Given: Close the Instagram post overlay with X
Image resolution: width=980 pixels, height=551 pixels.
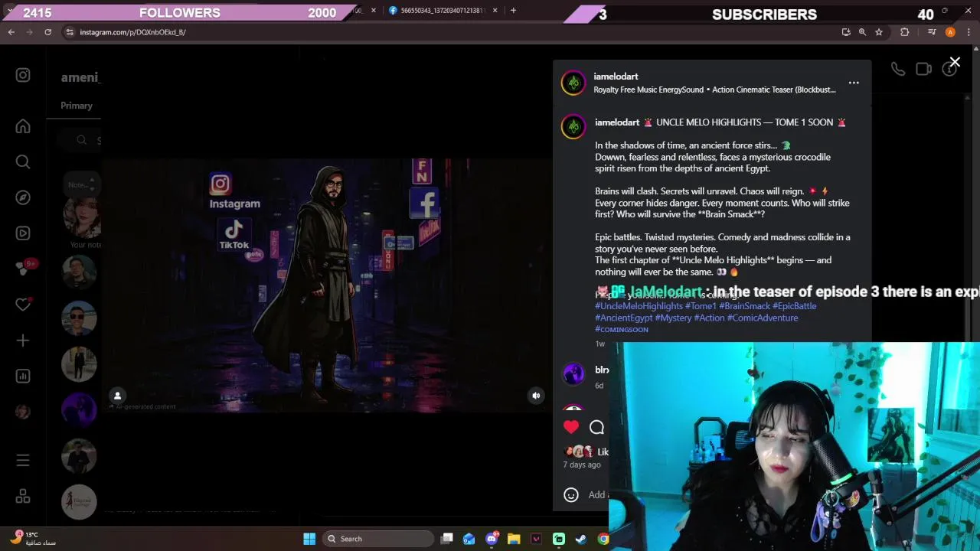Looking at the screenshot, I should [955, 62].
